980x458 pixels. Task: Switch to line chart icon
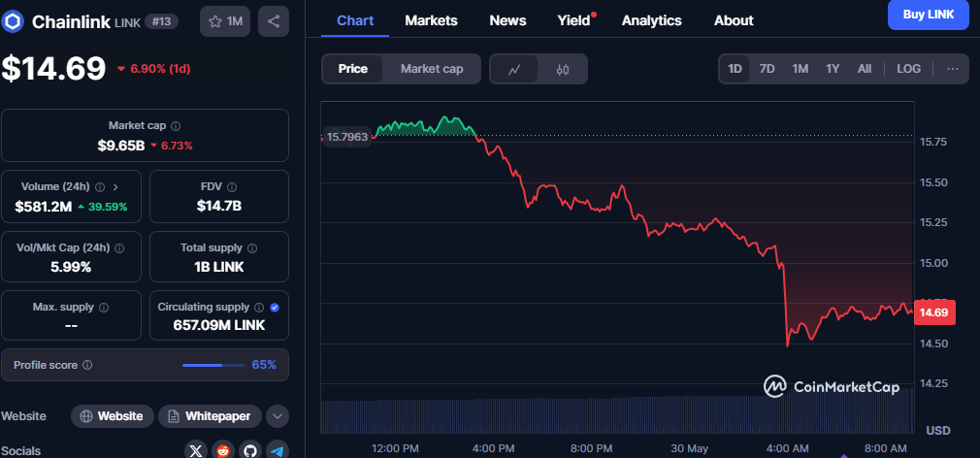[x=514, y=69]
